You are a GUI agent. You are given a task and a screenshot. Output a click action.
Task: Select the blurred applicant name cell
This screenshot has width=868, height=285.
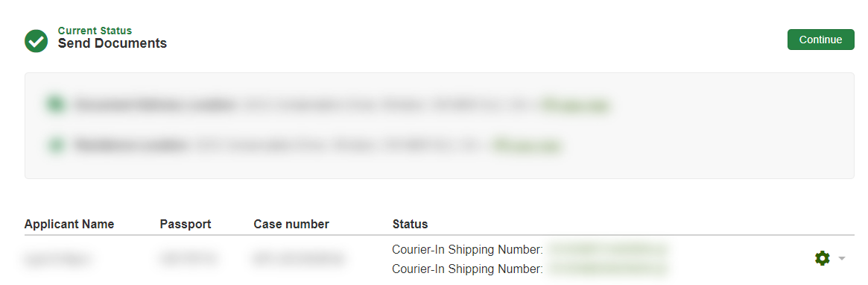[x=57, y=258]
